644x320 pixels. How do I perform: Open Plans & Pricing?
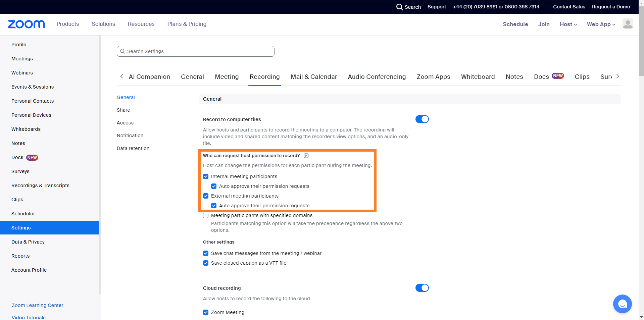[187, 24]
